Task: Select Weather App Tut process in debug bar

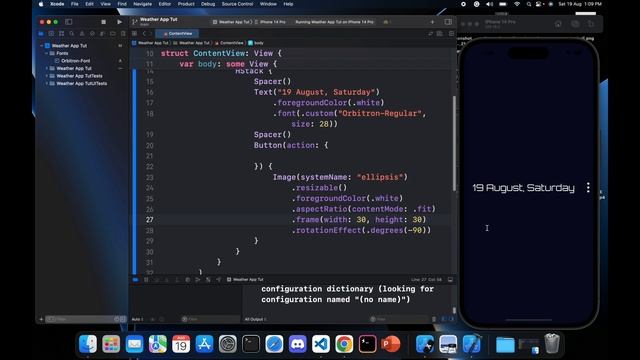Action: (x=245, y=280)
